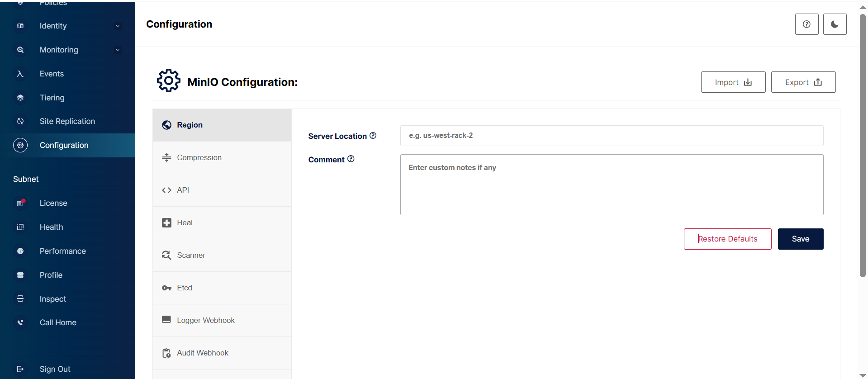Click the API code brackets icon
This screenshot has width=868, height=379.
[x=166, y=190]
